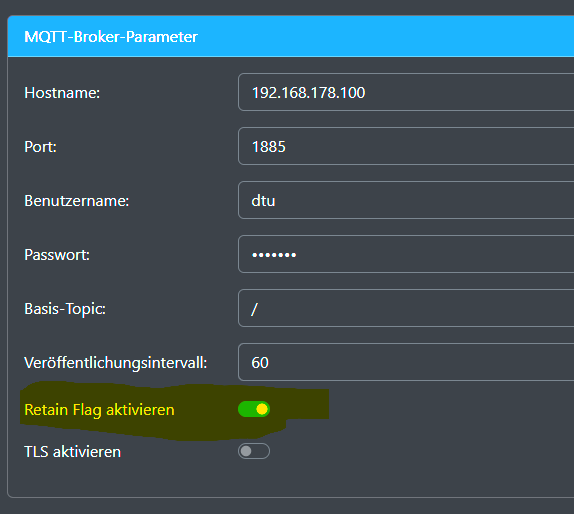The image size is (574, 514).
Task: Click the TLS aktivieren label text
Action: [72, 452]
